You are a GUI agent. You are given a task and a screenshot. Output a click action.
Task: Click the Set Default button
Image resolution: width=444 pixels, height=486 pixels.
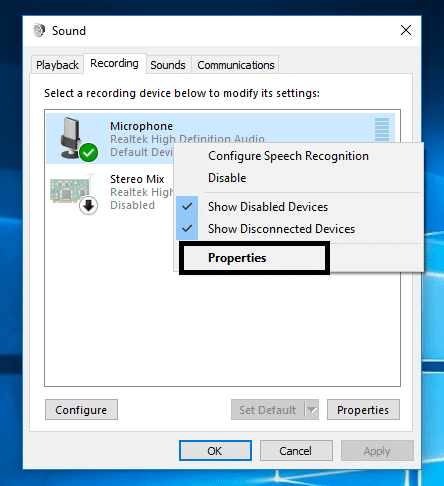[268, 410]
